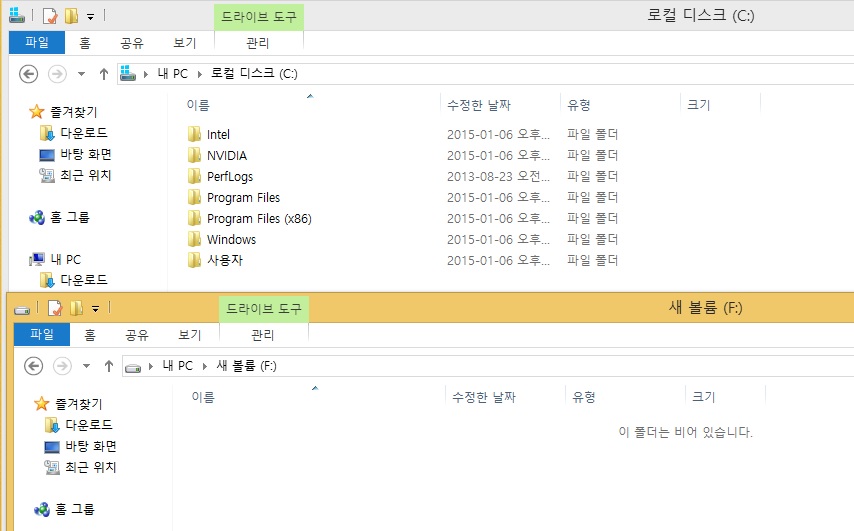Click the drive icon in F: address bar
854x531 pixels.
coord(133,368)
